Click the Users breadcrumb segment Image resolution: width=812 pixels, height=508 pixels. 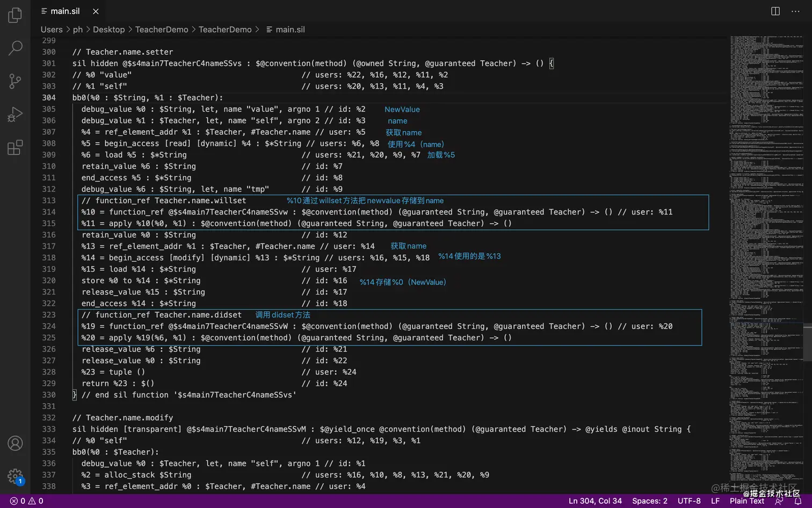click(x=52, y=30)
